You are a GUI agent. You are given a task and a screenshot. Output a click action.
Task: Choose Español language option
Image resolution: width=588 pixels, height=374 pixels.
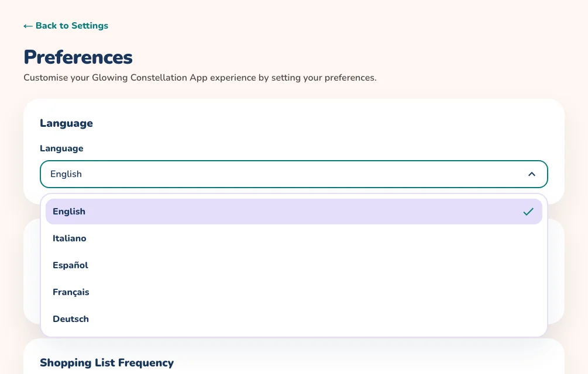294,265
